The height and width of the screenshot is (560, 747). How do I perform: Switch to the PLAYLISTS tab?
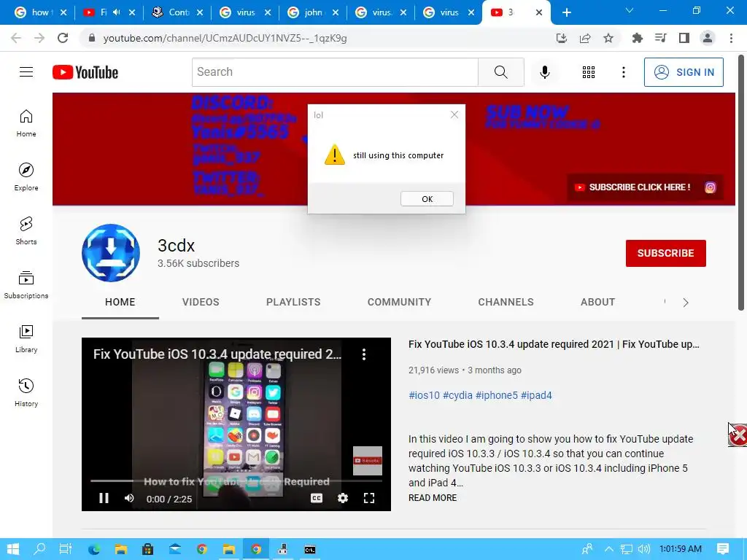(x=293, y=302)
